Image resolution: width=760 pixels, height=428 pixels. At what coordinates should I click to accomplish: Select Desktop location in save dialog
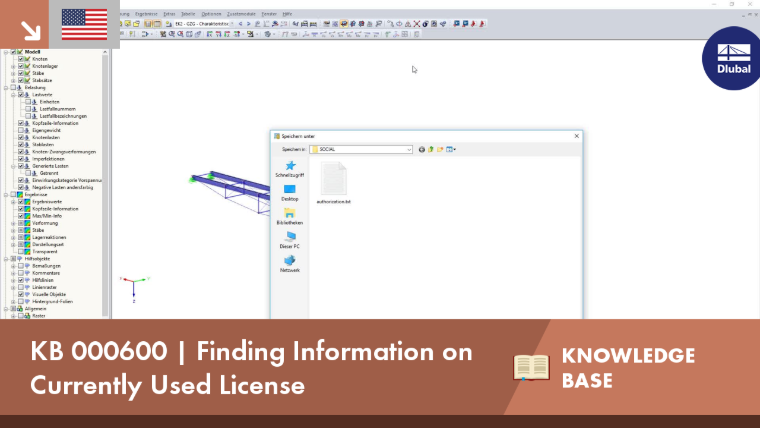pyautogui.click(x=290, y=193)
